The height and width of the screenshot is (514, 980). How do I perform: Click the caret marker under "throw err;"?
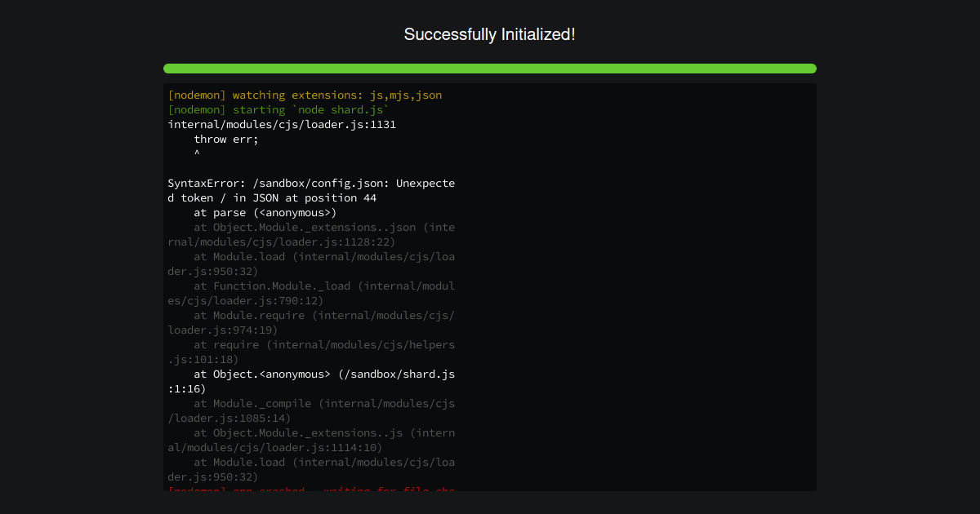pyautogui.click(x=198, y=153)
